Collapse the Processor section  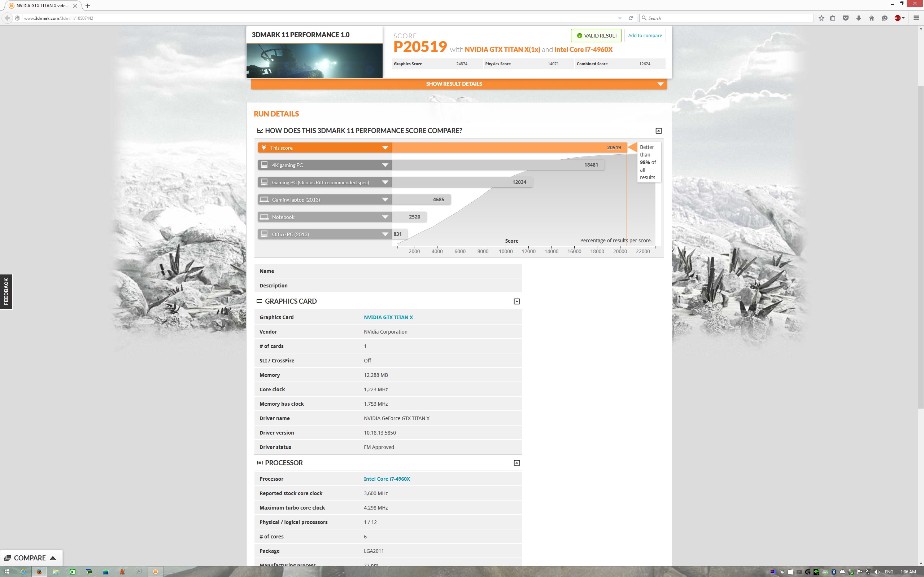517,463
